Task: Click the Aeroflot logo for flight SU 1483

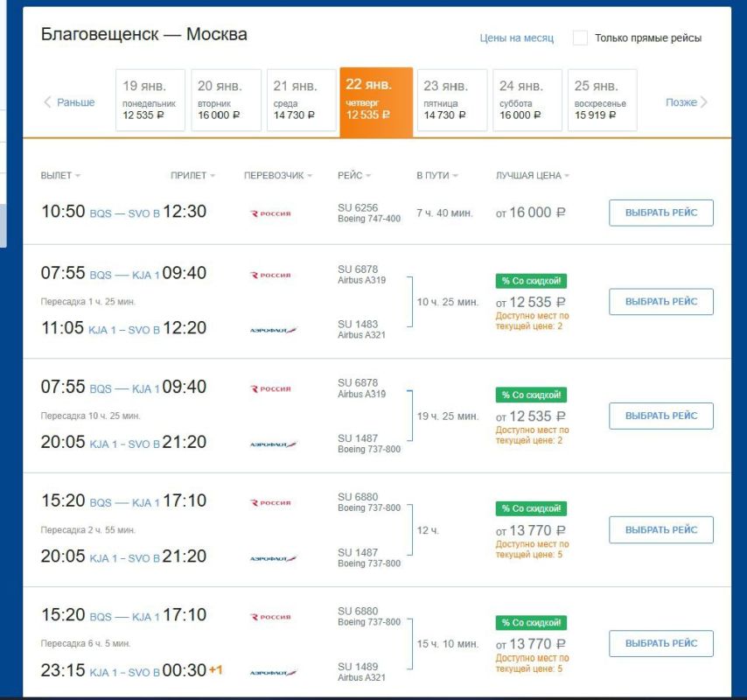Action: pos(273,330)
